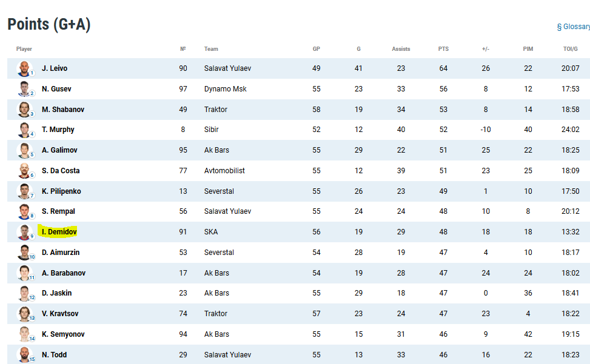The height and width of the screenshot is (364, 590).
Task: Click M. Shabanov's player photo
Action: coord(24,109)
